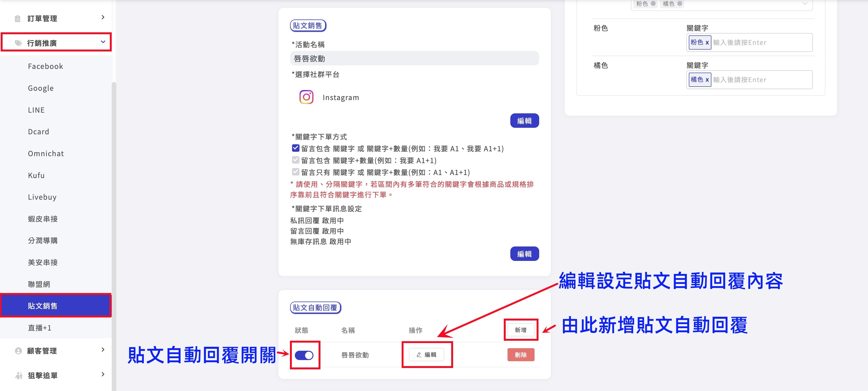Expand the 狙擊追單 menu chevron
The image size is (868, 391).
click(x=103, y=374)
